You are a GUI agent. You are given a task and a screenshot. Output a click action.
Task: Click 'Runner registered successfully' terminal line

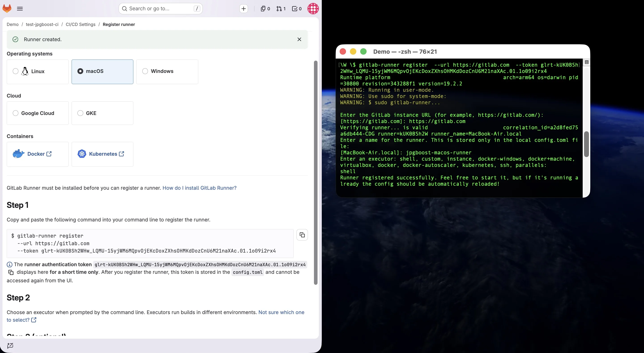459,181
